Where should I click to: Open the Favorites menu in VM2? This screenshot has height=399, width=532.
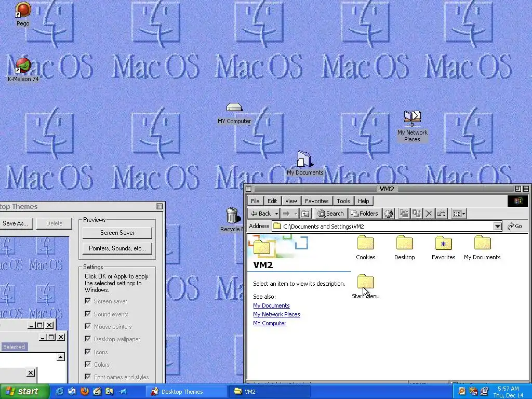click(316, 201)
